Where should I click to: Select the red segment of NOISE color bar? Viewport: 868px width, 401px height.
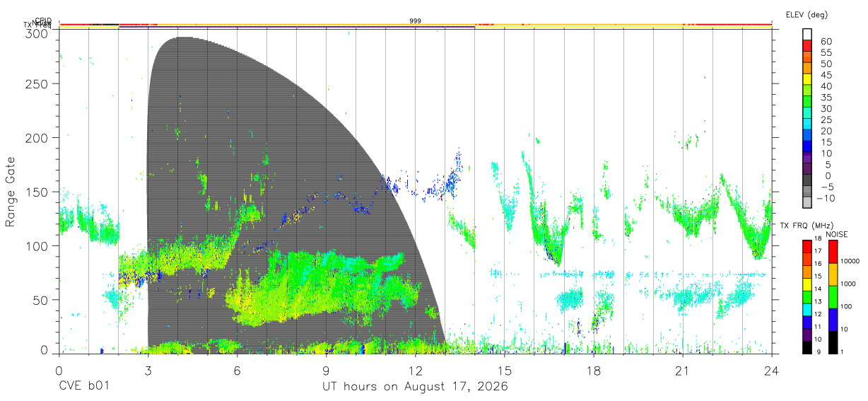(832, 252)
